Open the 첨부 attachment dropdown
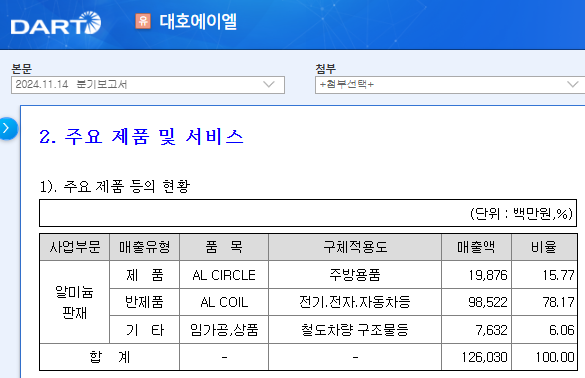This screenshot has height=378, width=585. click(450, 85)
